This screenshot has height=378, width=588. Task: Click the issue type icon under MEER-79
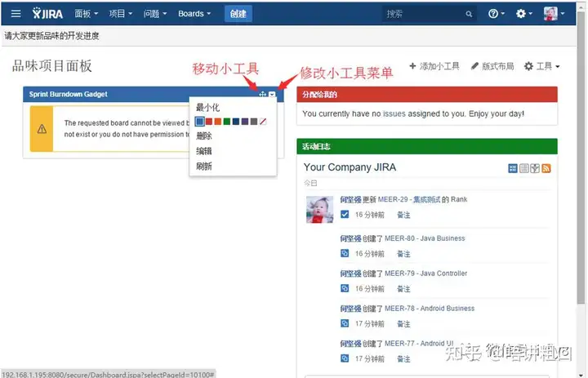[345, 288]
